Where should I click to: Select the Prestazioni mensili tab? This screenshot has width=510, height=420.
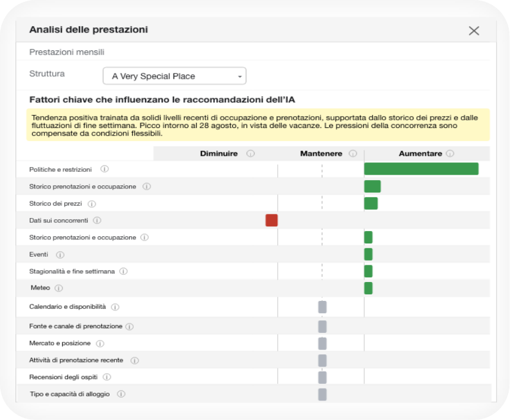pyautogui.click(x=67, y=52)
